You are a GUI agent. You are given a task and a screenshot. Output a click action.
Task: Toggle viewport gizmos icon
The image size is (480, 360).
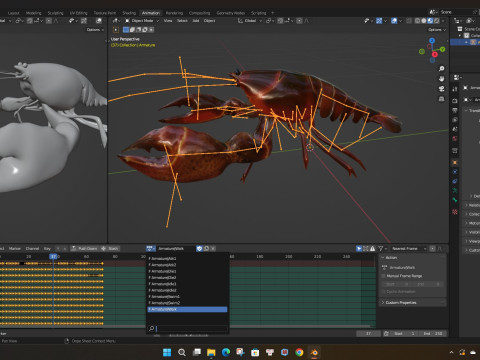379,21
